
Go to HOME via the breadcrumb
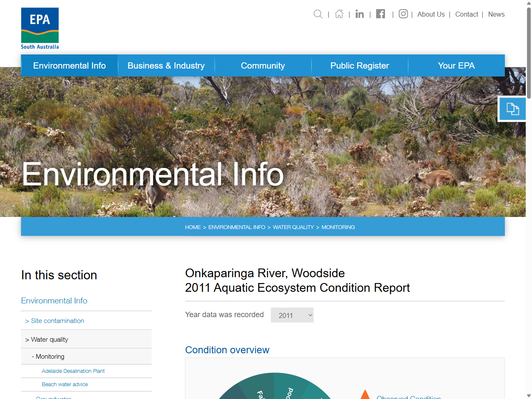point(192,227)
